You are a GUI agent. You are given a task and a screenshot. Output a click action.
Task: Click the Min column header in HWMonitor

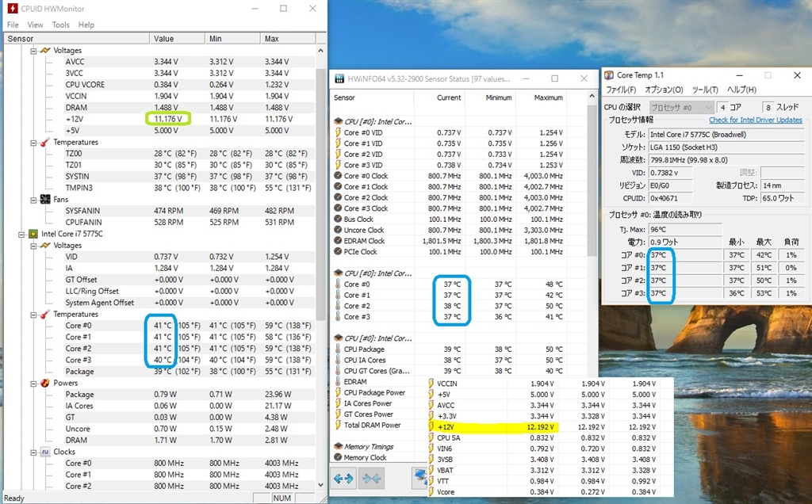tap(232, 38)
